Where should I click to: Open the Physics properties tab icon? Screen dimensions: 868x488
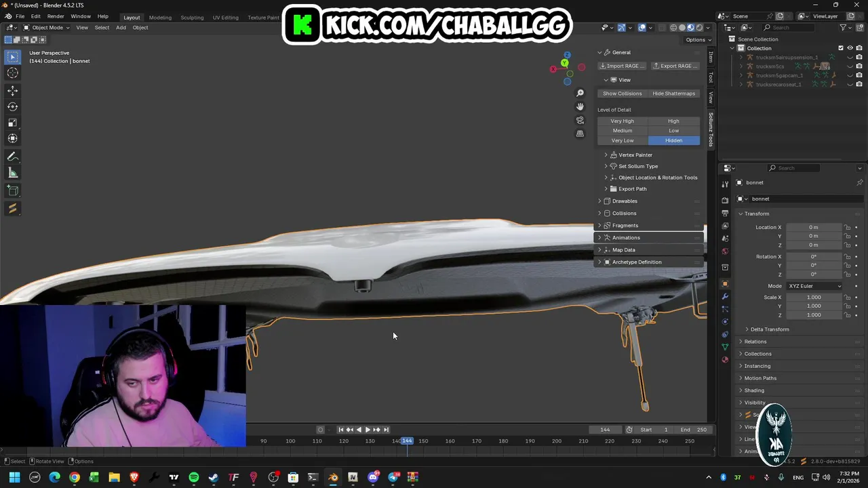pos(725,321)
